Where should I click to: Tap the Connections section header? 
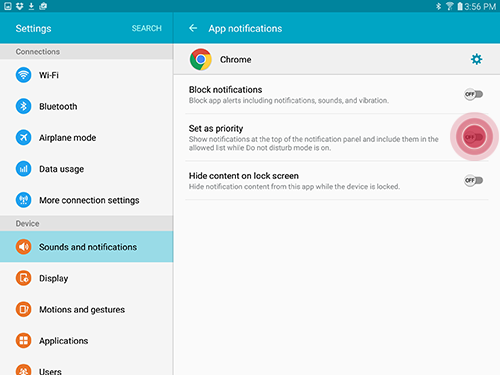[87, 52]
